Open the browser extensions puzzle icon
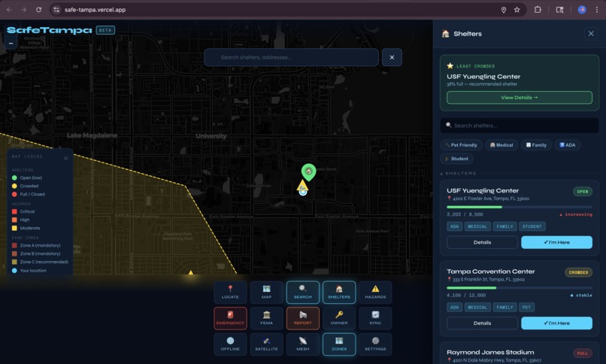 pyautogui.click(x=538, y=10)
